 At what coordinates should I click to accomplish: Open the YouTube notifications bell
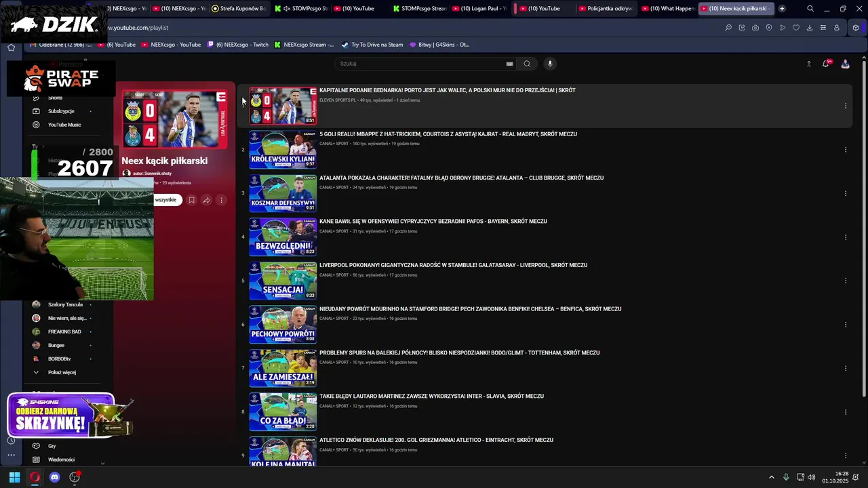[x=826, y=64]
